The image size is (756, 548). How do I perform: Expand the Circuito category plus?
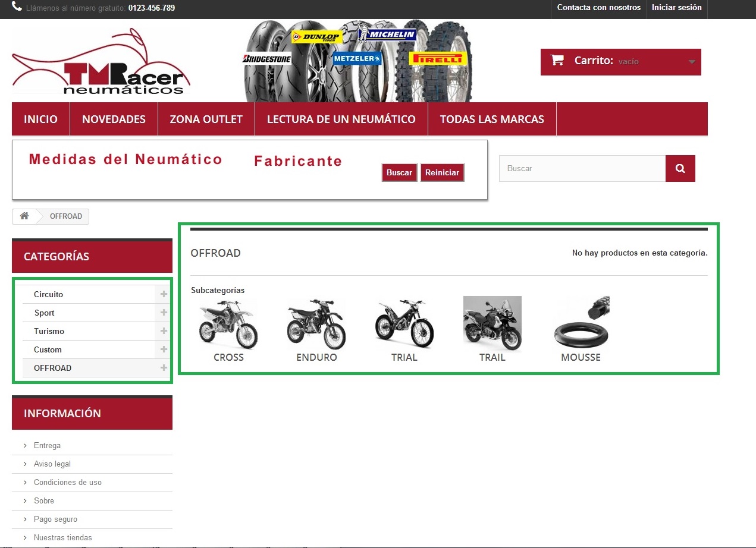pyautogui.click(x=164, y=294)
